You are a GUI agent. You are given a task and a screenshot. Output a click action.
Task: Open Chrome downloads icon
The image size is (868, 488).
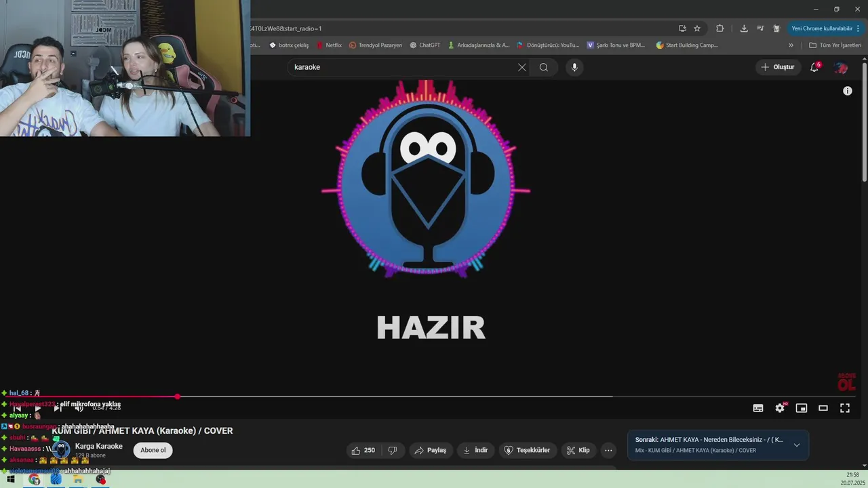click(744, 28)
